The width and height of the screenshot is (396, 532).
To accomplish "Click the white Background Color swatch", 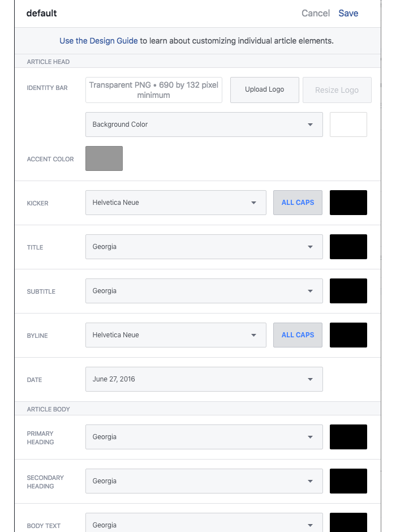I will click(x=348, y=124).
